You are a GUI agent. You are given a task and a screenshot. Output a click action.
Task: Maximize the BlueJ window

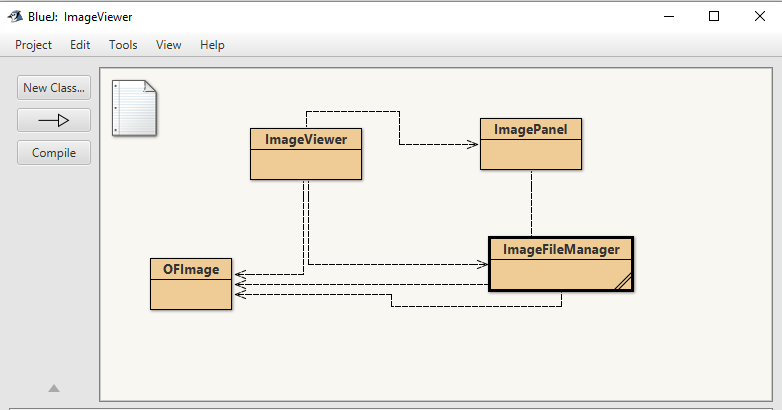(x=714, y=16)
